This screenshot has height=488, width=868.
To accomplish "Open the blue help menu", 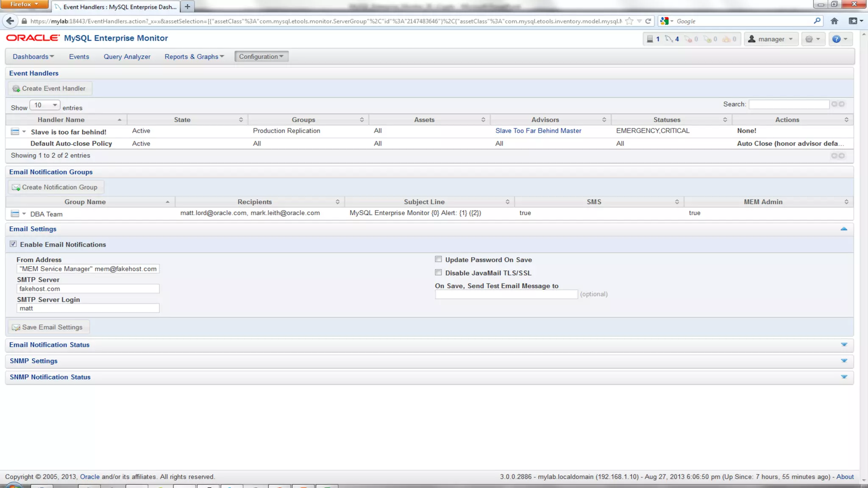I will tap(840, 39).
